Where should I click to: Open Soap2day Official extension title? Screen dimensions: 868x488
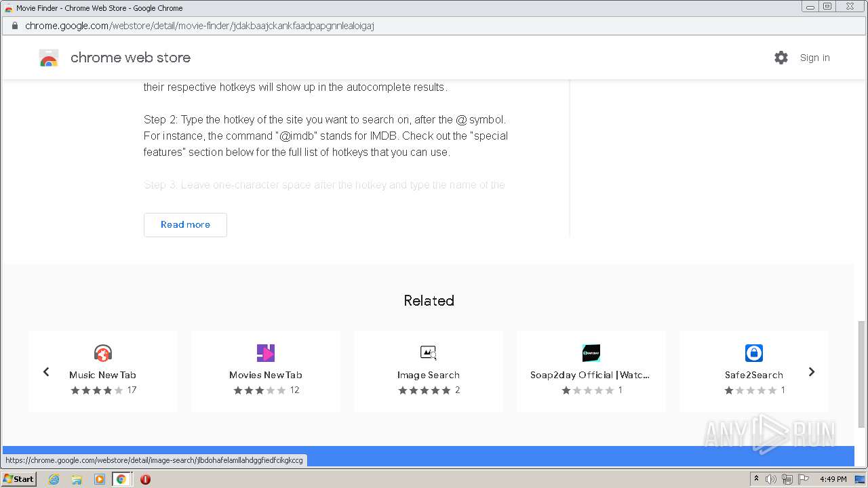tap(590, 375)
